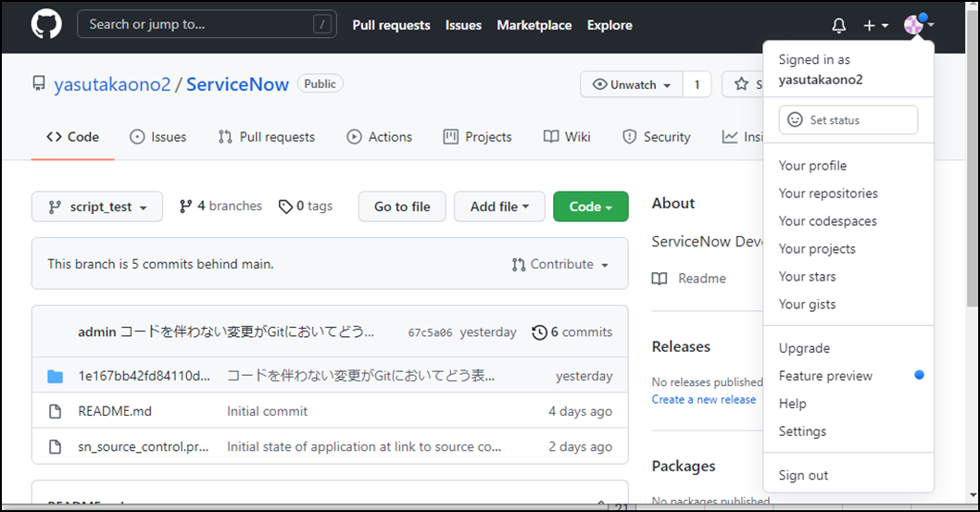Image resolution: width=980 pixels, height=512 pixels.
Task: Open commit hash 67c5a06
Action: click(430, 332)
